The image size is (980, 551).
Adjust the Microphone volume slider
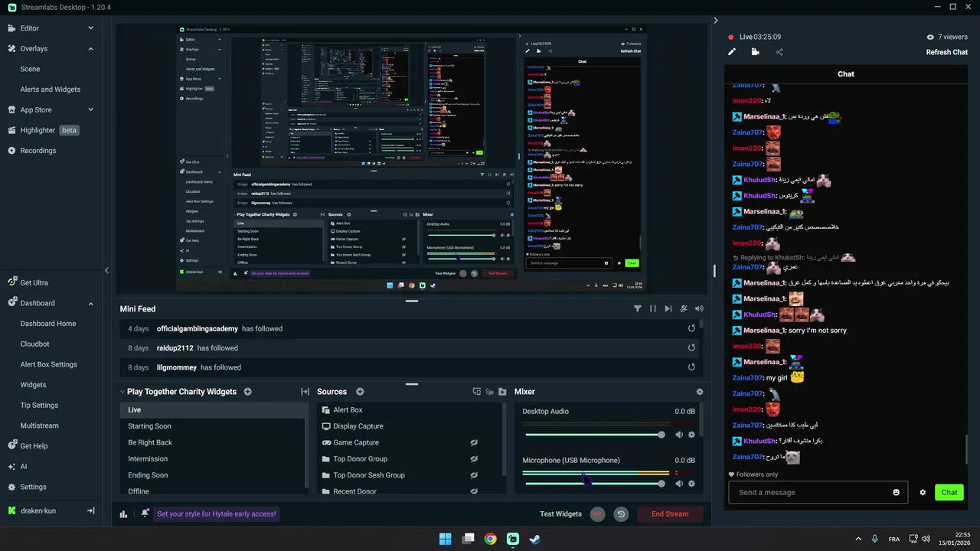595,484
